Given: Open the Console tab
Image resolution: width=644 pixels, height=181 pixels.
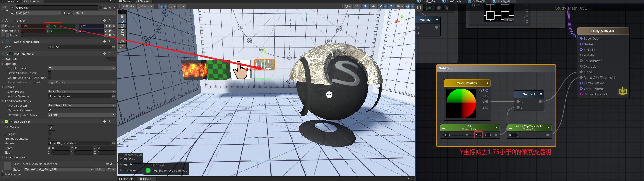Looking at the screenshot, I should [x=126, y=179].
